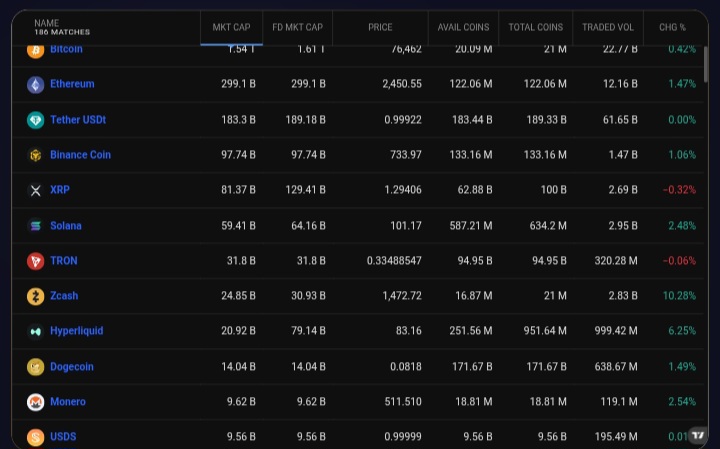
Task: Click the Dogecoin logo icon
Action: tap(35, 367)
